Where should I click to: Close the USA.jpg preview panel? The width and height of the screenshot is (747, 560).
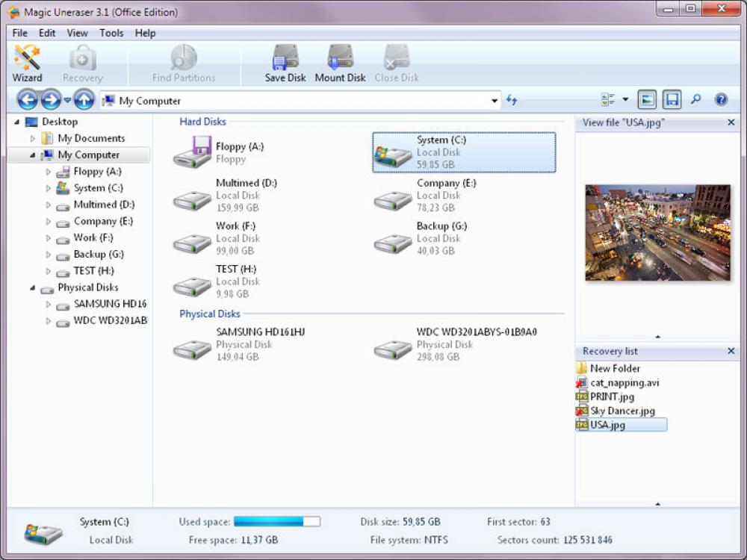[730, 122]
